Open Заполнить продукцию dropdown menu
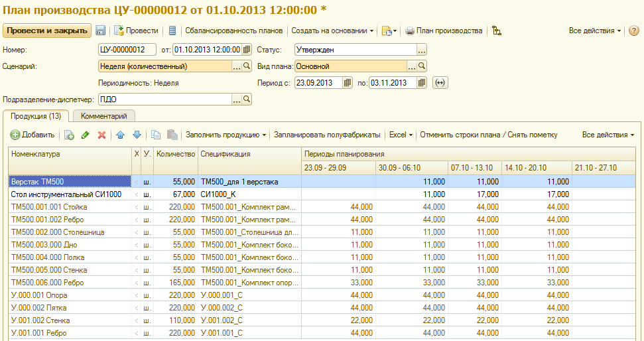644x341 pixels. pos(225,135)
